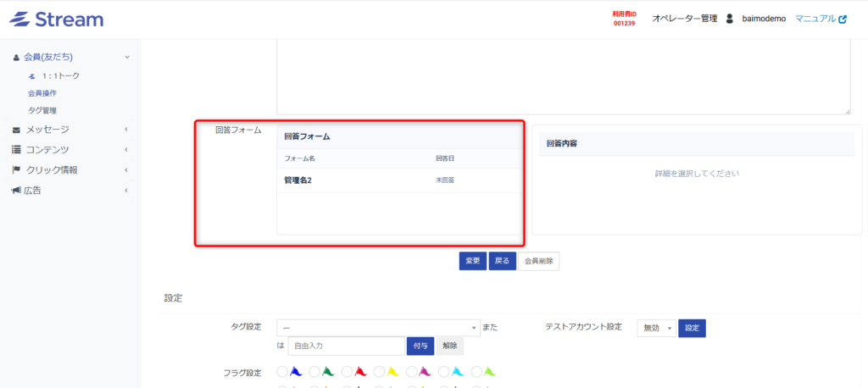The image size is (868, 388).
Task: Select the green flag radio button
Action: [x=314, y=371]
